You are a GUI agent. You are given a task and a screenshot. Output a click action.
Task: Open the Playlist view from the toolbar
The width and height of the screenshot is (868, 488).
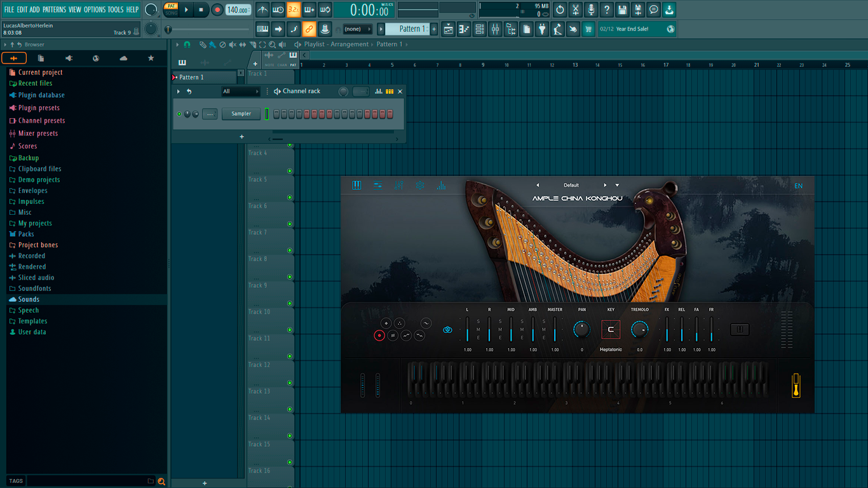pyautogui.click(x=448, y=29)
